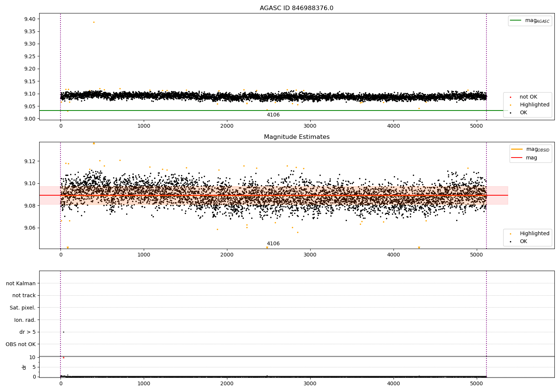This screenshot has height=392, width=560.
Task: Select the 10 tick on the dr axis
Action: click(x=32, y=357)
